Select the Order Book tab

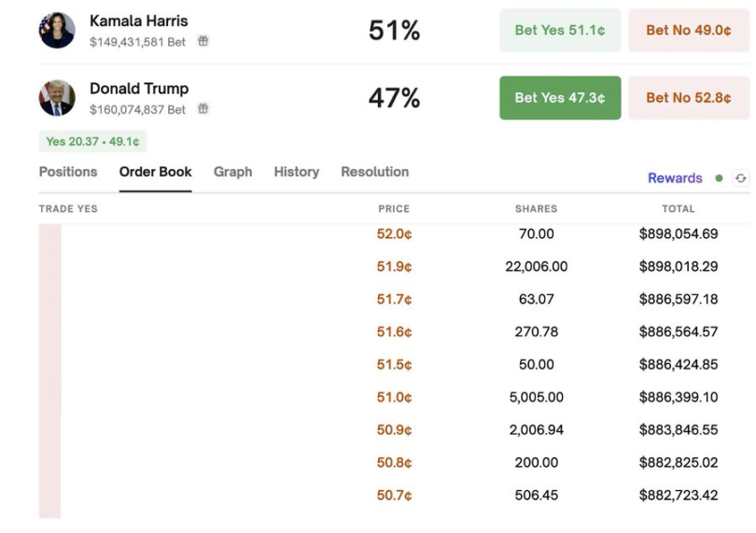pos(155,172)
